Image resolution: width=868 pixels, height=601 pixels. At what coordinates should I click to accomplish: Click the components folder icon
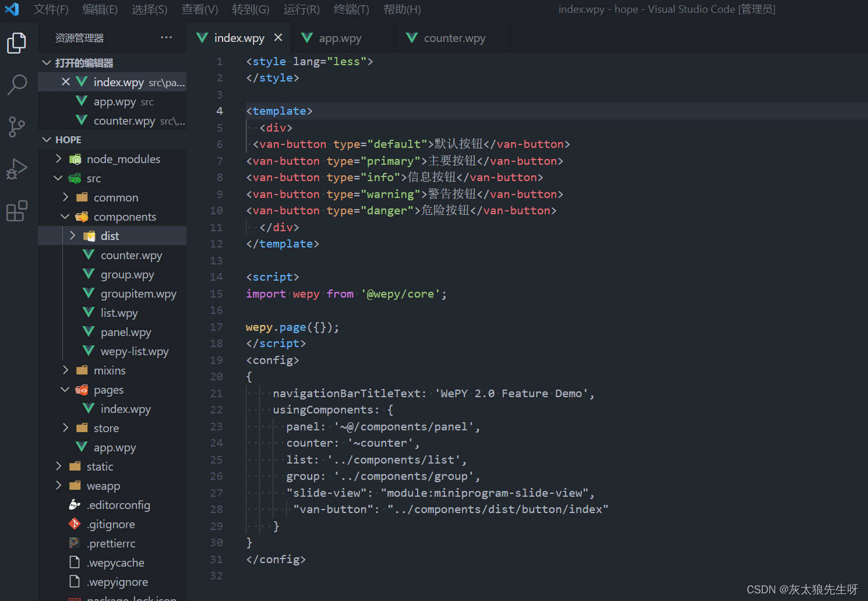tap(82, 217)
